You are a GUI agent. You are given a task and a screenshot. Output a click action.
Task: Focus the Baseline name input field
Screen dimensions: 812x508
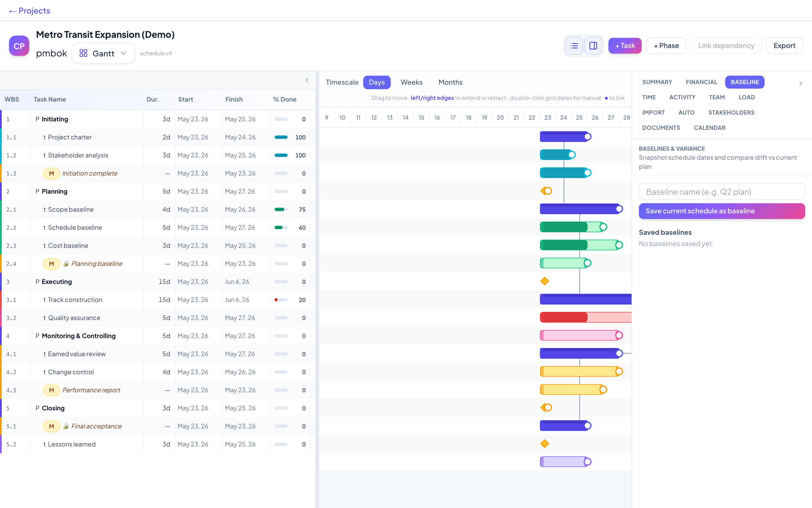pos(722,192)
